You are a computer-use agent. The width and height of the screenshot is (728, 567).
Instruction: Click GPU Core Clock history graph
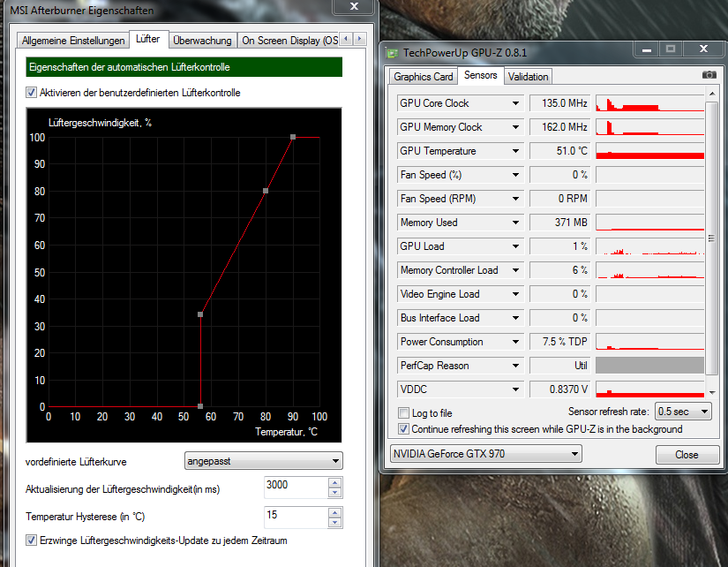650,103
